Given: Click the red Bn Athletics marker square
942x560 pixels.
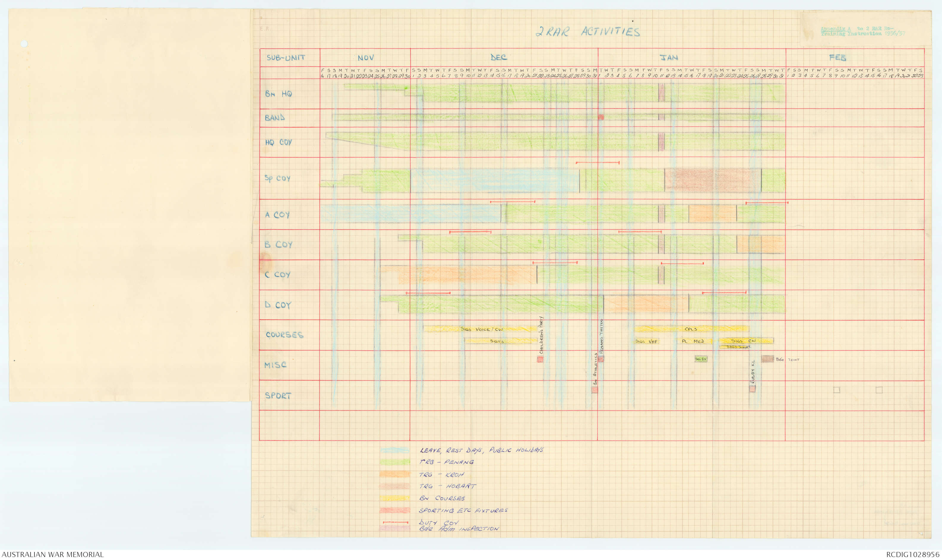Looking at the screenshot, I should (595, 390).
